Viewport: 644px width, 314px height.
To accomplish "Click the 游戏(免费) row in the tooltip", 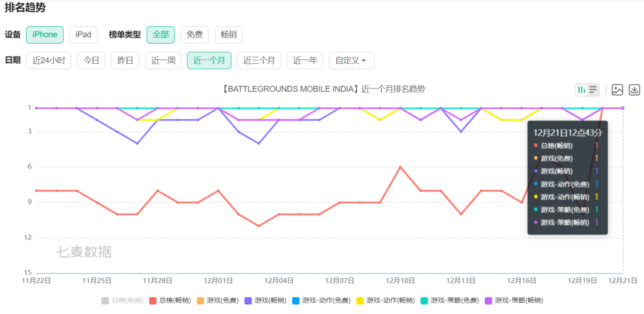I will click(567, 158).
